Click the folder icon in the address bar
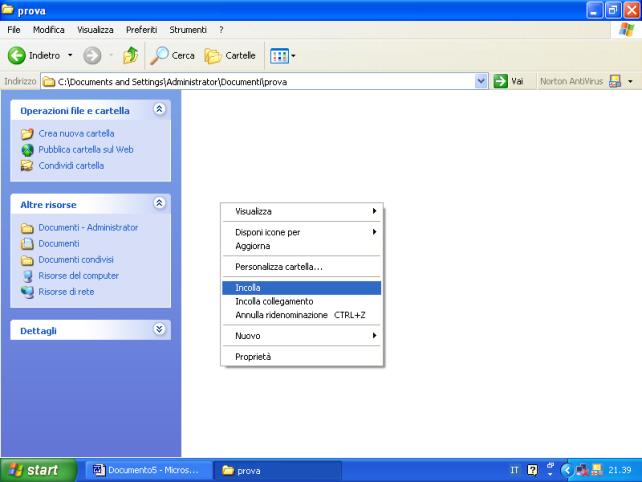This screenshot has height=482, width=642. point(49,81)
